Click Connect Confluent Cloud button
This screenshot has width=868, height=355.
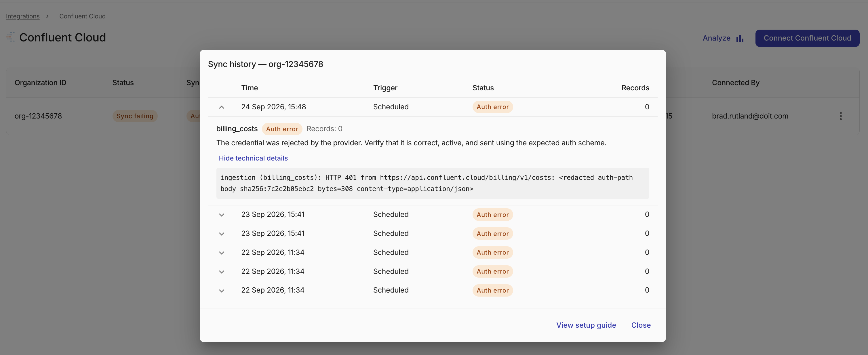807,38
